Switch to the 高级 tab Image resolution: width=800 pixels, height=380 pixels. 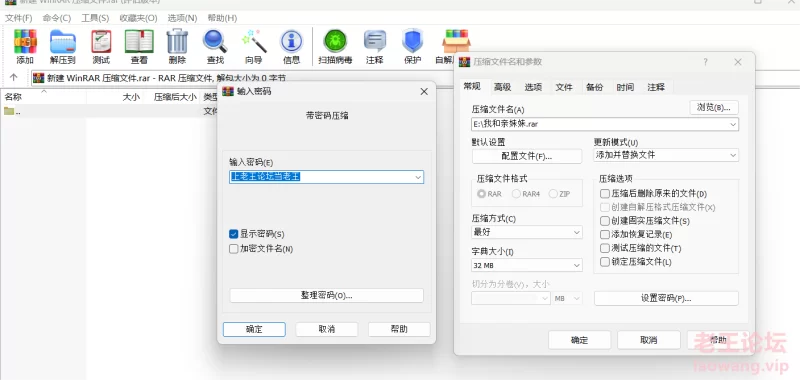(503, 87)
